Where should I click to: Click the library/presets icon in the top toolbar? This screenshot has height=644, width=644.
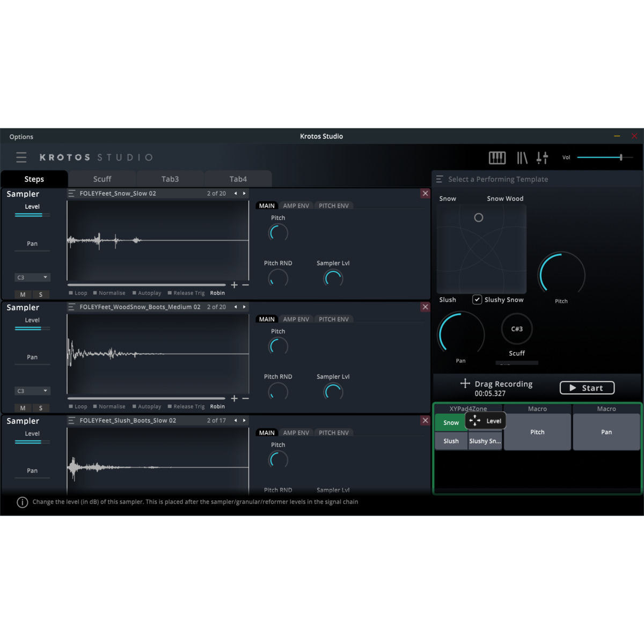pyautogui.click(x=521, y=157)
